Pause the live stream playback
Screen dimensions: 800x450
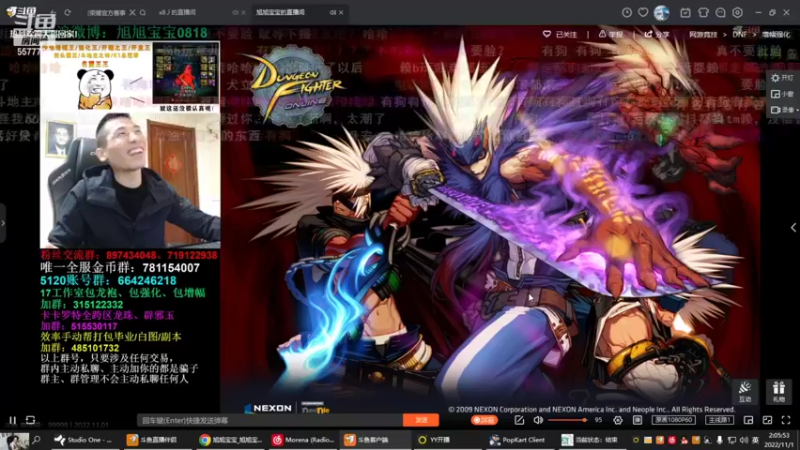click(12, 420)
